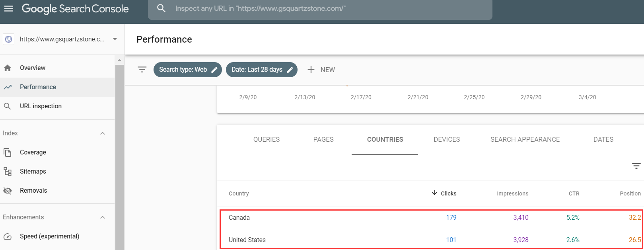Open the Sitemaps page
Viewport: 644px width, 250px height.
tap(57, 172)
